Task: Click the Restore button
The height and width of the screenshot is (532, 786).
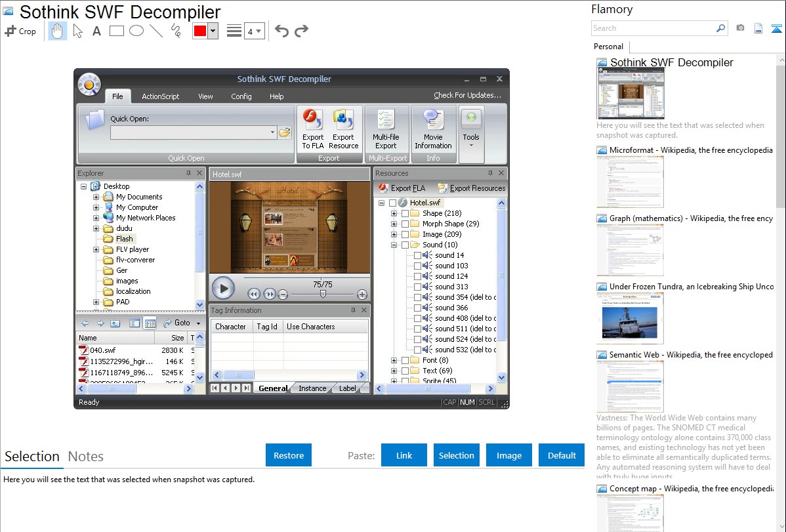Action: pyautogui.click(x=289, y=455)
